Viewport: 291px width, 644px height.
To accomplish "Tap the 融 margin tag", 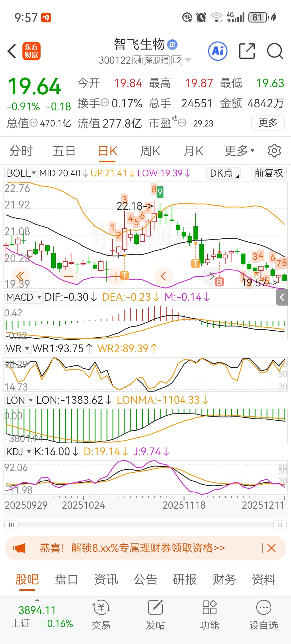I will 137,60.
